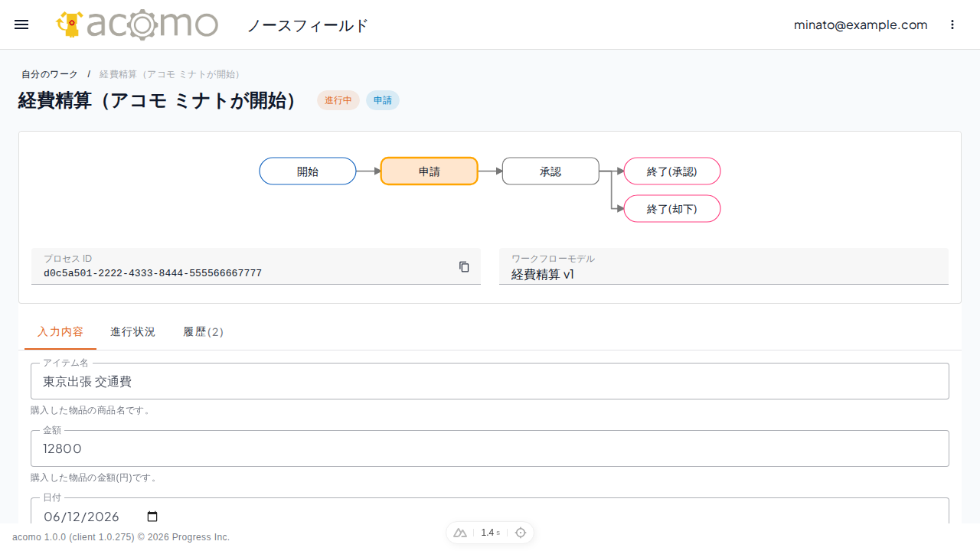This screenshot has height=551, width=980.
Task: Click the hint 購入した物品の金額(円)です。
Action: tap(96, 478)
